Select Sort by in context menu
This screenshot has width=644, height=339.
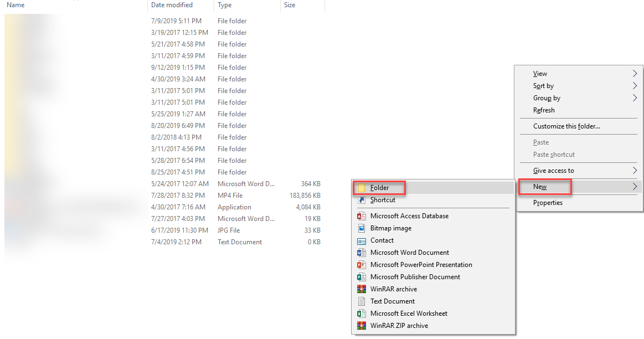[x=579, y=86]
